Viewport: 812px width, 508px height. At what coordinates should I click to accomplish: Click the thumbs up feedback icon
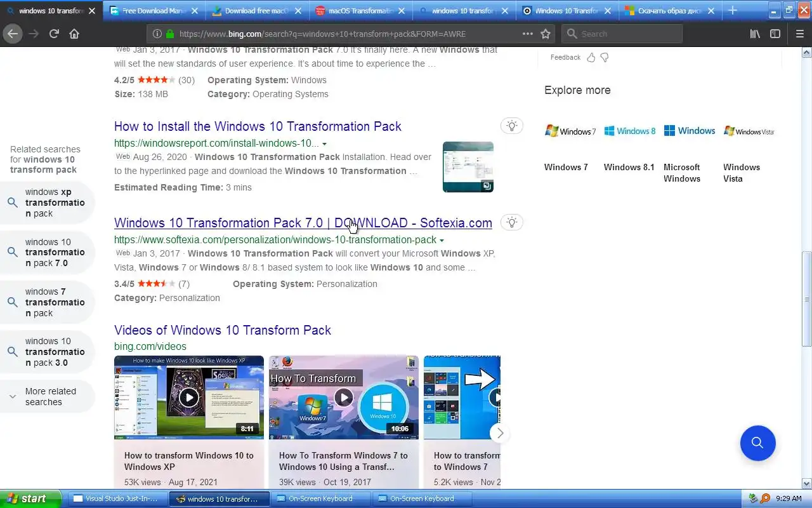591,57
